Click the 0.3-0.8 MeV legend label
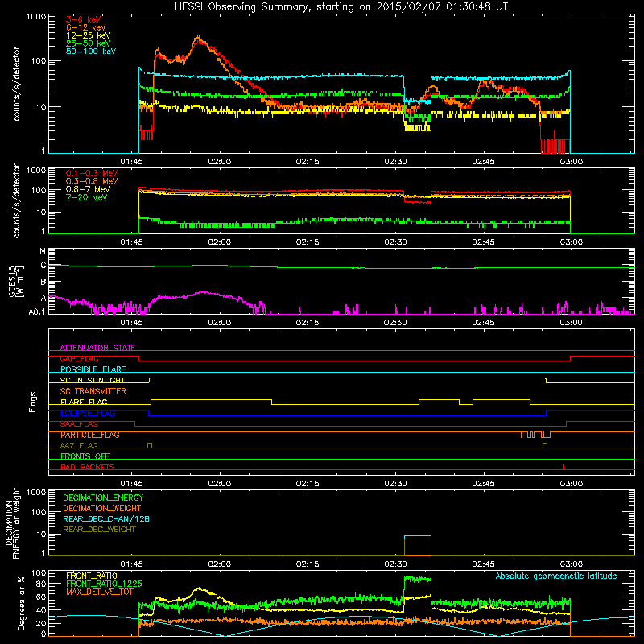 pos(92,181)
